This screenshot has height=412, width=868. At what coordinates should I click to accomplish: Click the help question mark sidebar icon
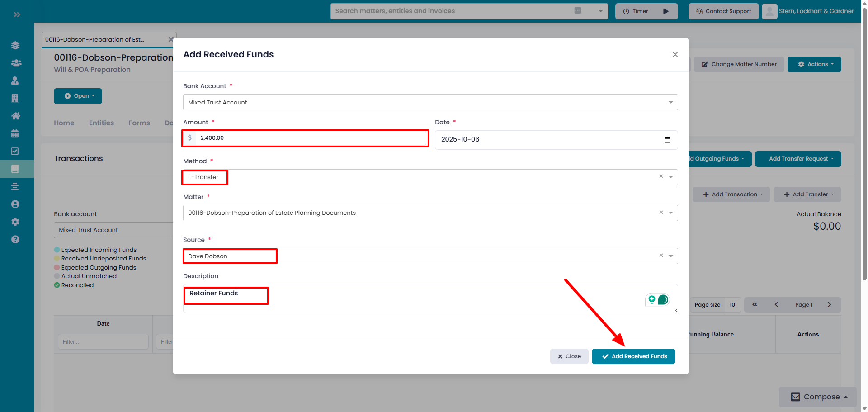tap(15, 239)
